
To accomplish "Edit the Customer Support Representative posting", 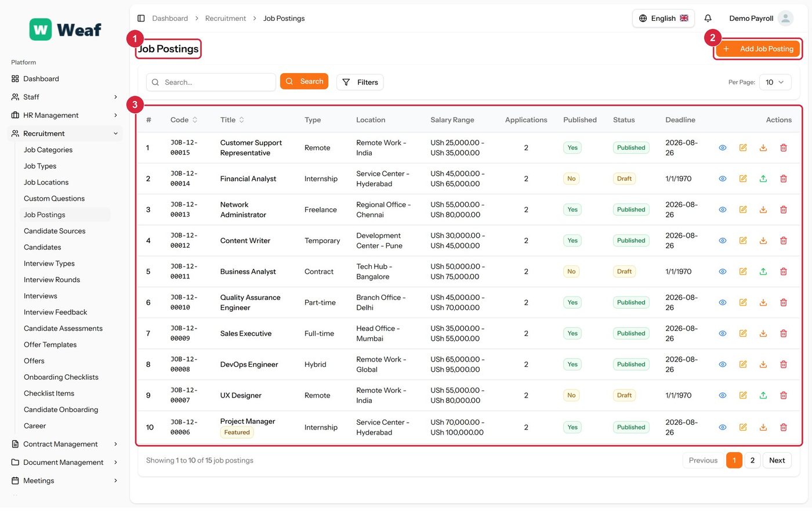I will 743,148.
